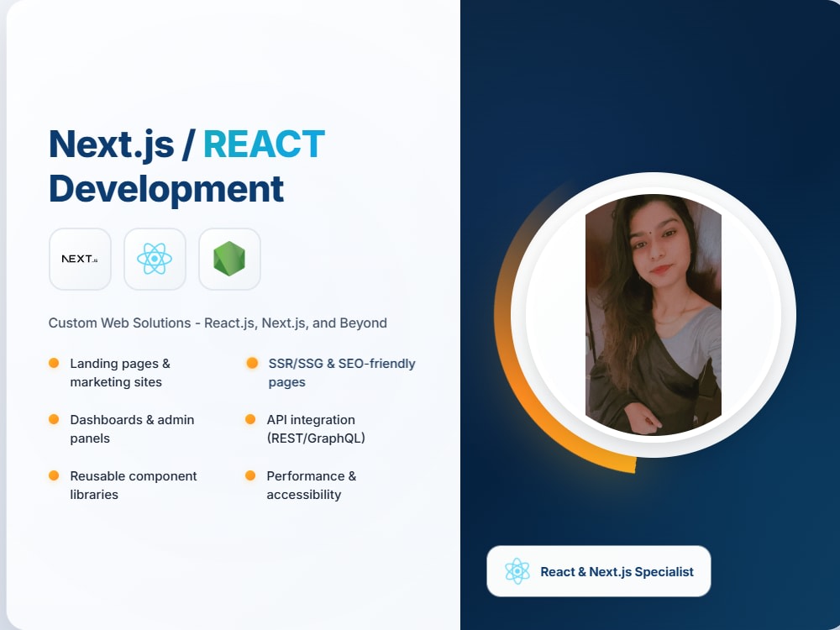The image size is (840, 630).
Task: Click the cyan 'REACT' word in heading
Action: click(x=264, y=144)
